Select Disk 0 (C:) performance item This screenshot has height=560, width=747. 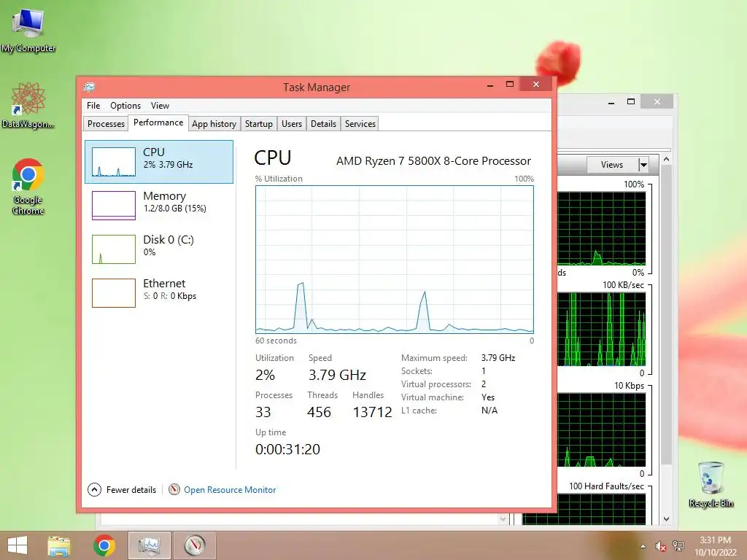tap(159, 249)
